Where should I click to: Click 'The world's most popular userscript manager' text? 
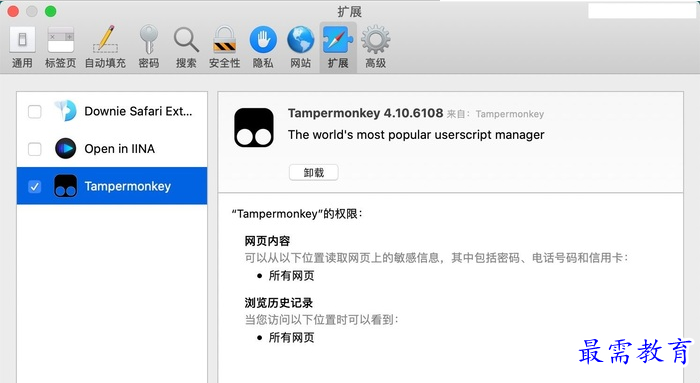(x=416, y=135)
